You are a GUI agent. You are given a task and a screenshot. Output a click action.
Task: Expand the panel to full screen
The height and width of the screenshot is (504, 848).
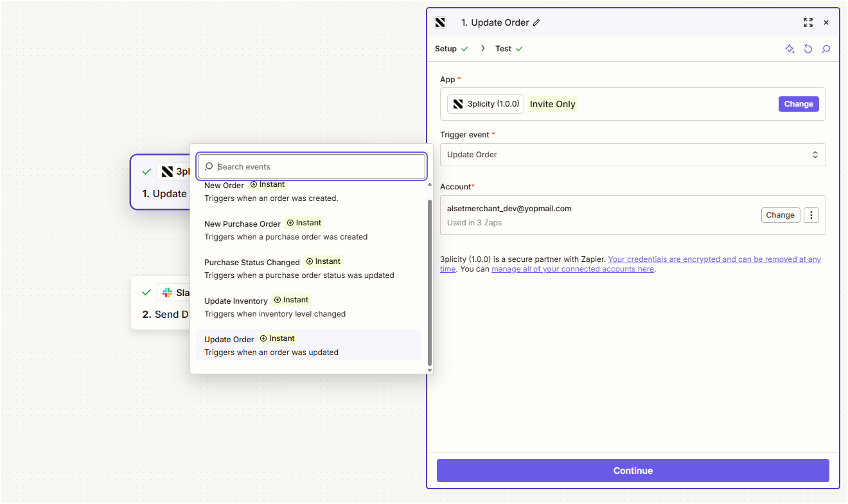tap(808, 22)
